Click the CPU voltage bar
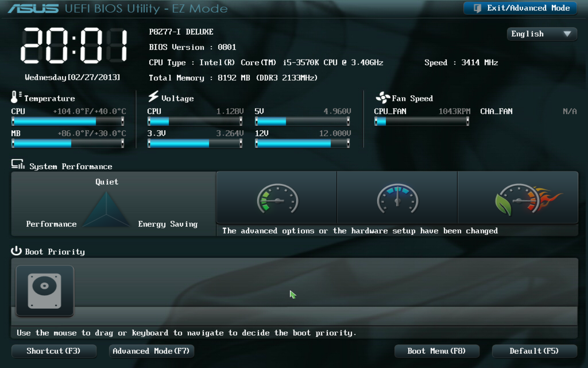Viewport: 588px width, 368px height. (x=195, y=121)
